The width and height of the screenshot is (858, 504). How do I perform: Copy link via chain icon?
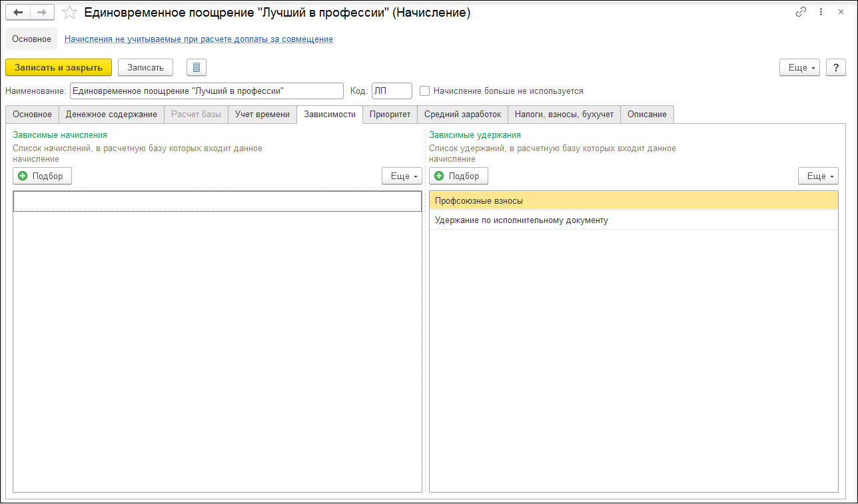(801, 12)
